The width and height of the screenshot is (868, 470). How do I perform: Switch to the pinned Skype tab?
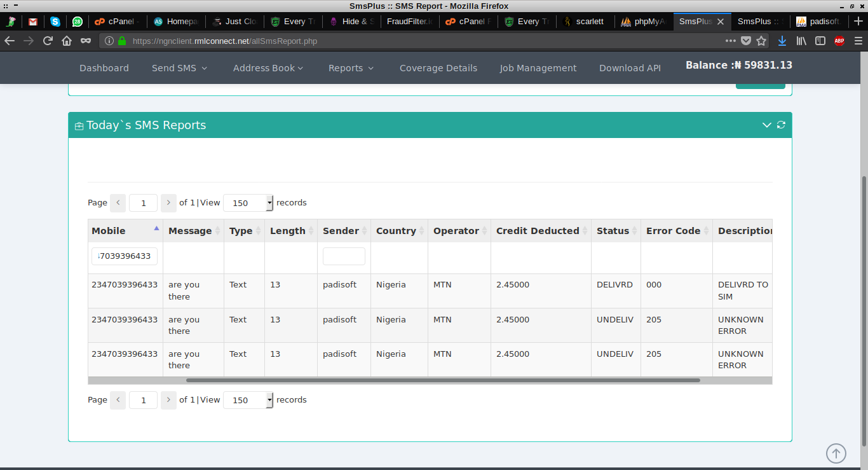point(55,21)
